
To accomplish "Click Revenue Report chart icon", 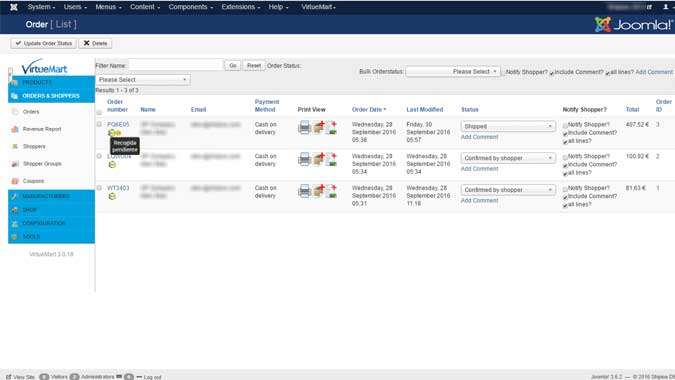I will [15, 129].
